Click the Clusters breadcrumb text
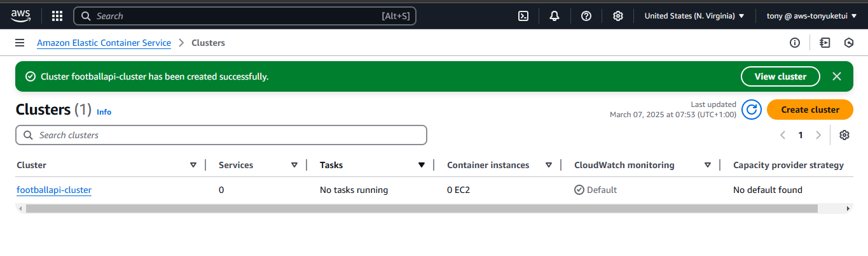The height and width of the screenshot is (256, 868). [x=208, y=43]
